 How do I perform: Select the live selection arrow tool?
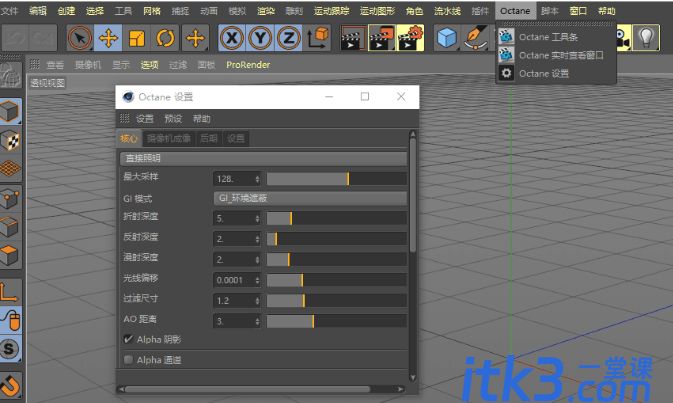80,38
